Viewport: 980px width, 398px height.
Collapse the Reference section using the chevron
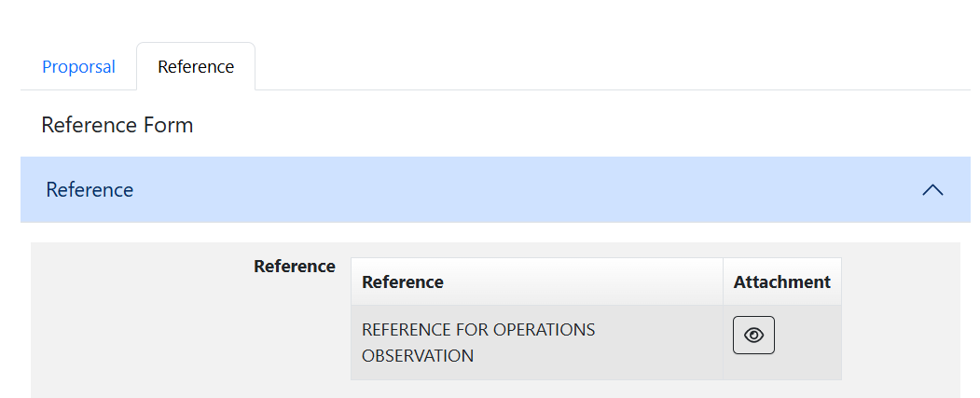(x=932, y=190)
